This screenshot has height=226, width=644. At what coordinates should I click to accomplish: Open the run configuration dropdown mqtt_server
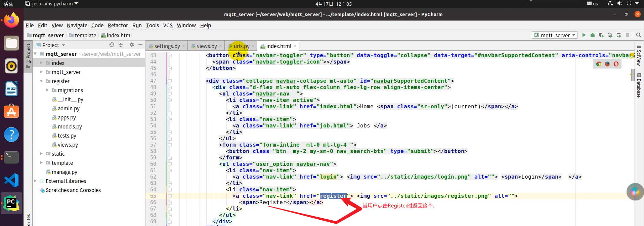coord(555,35)
